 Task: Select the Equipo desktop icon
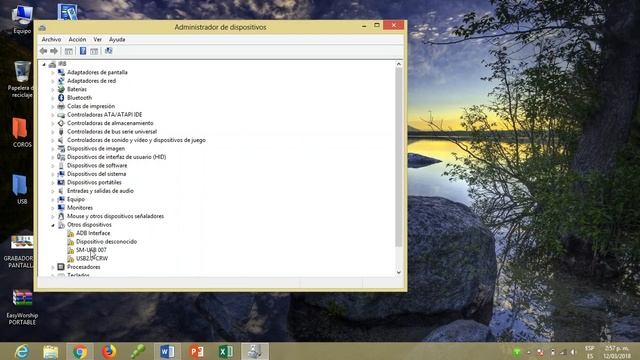(22, 19)
